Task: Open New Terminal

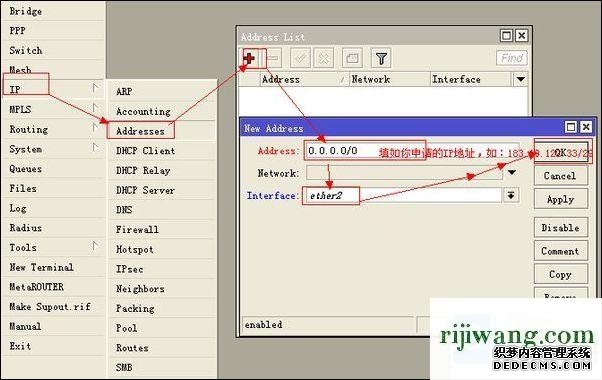Action: click(53, 267)
